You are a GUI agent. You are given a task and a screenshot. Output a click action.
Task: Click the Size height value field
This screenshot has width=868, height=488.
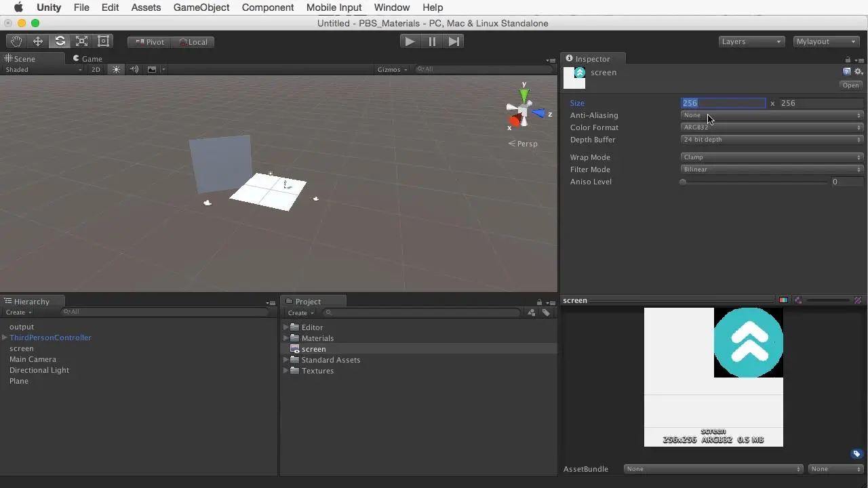tap(821, 103)
